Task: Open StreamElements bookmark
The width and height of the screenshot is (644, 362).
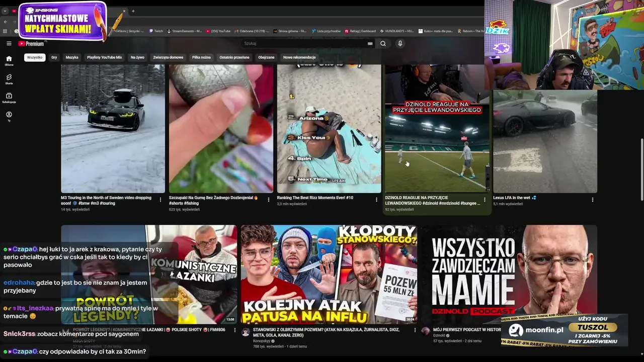Action: click(185, 31)
